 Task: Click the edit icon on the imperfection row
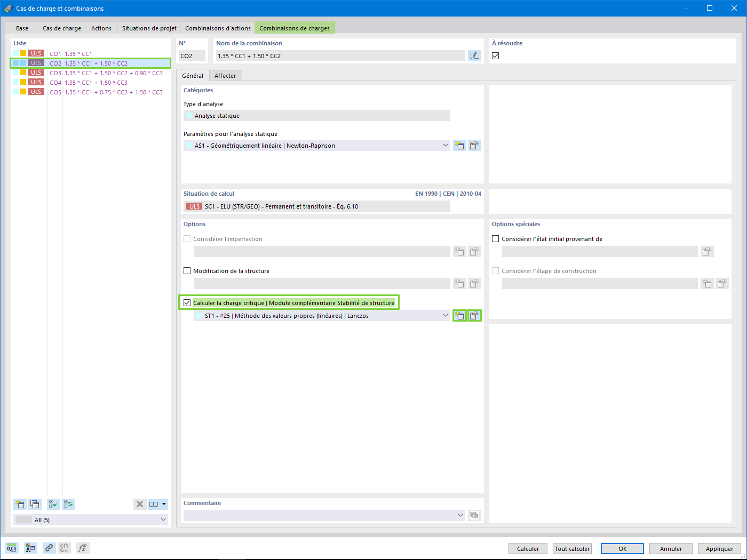[x=474, y=252]
